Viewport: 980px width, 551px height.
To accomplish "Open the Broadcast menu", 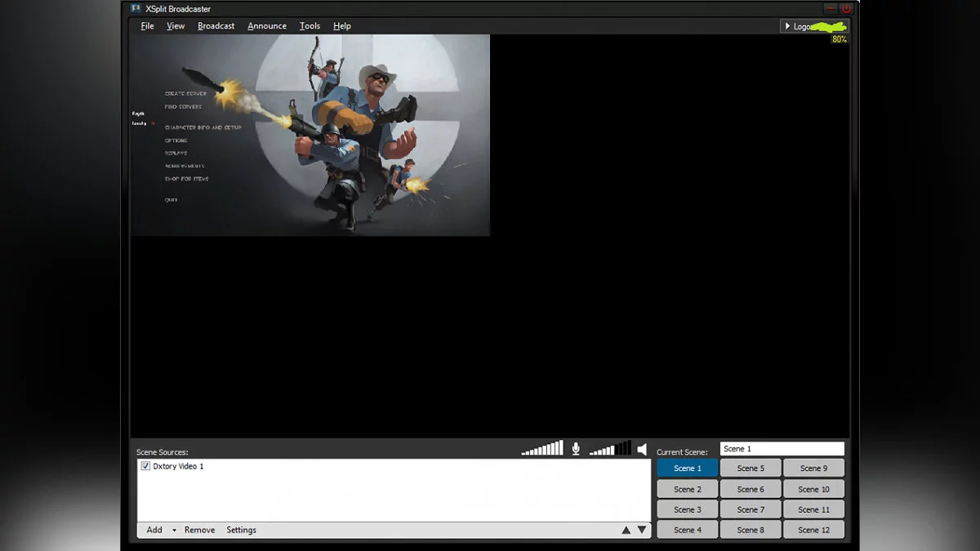I will point(216,26).
